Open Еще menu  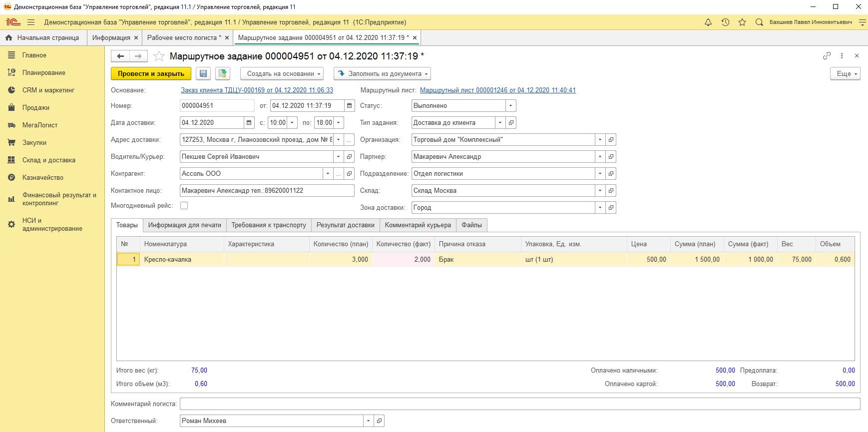tap(845, 73)
